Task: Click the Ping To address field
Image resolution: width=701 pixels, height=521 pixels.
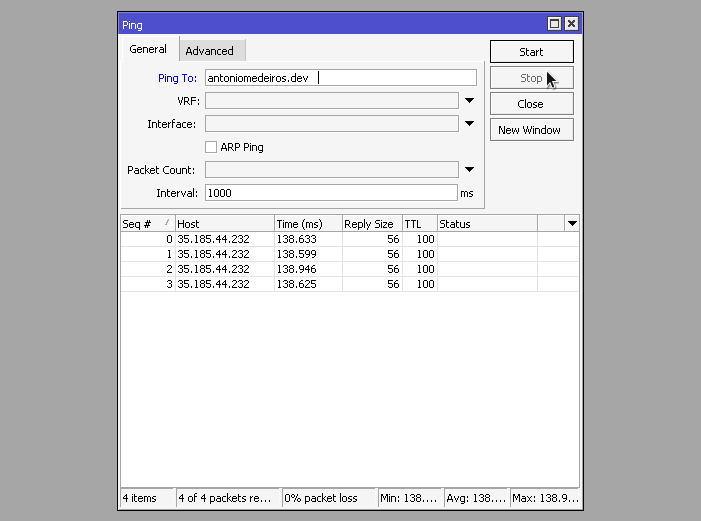Action: click(340, 78)
